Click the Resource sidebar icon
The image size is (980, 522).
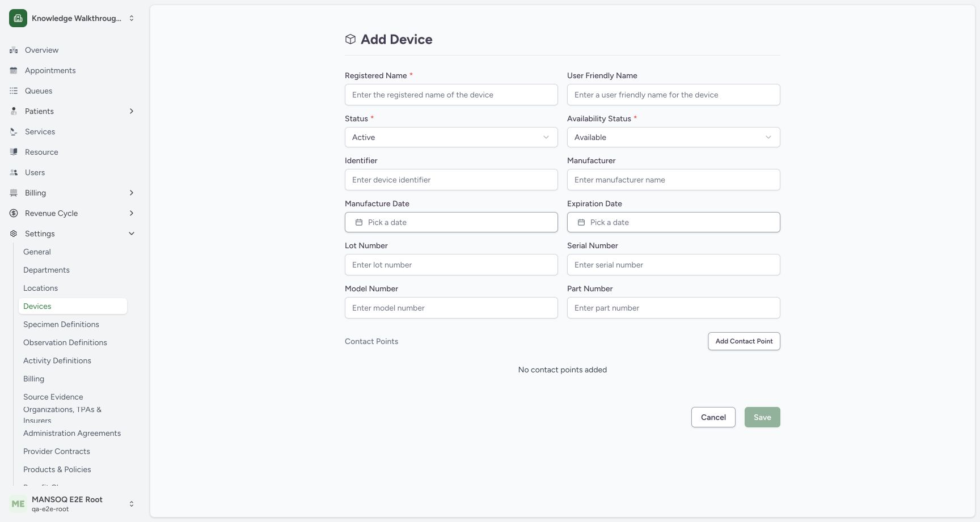pyautogui.click(x=14, y=152)
